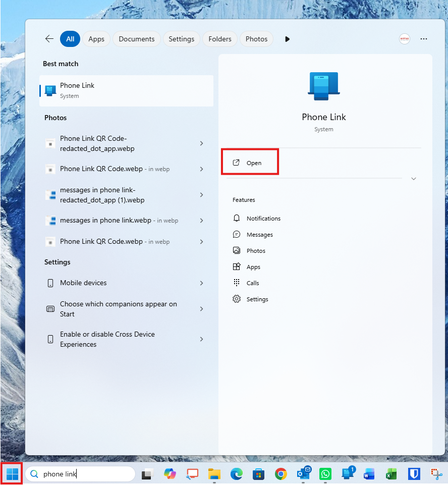Switch to the Settings filter tab
This screenshot has width=448, height=485.
(x=182, y=39)
